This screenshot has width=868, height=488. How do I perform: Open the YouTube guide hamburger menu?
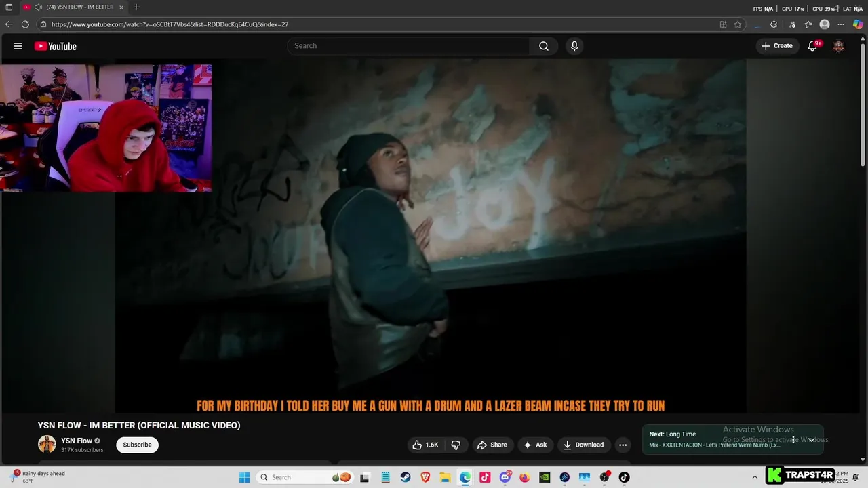(18, 46)
